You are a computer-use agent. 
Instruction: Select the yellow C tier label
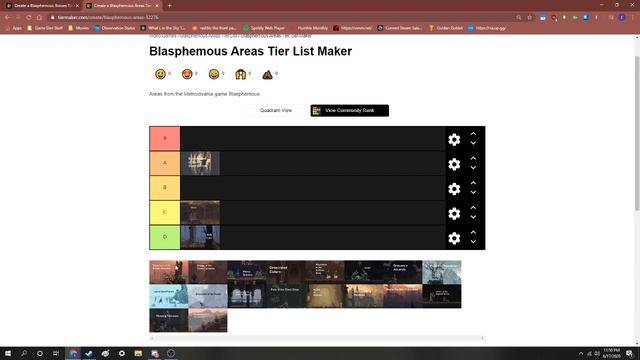[x=165, y=213]
